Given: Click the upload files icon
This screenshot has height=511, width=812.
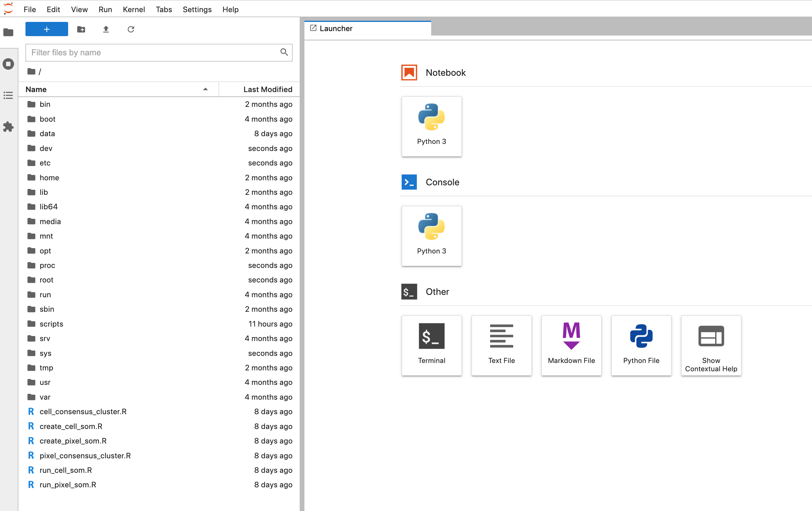Looking at the screenshot, I should click(106, 29).
